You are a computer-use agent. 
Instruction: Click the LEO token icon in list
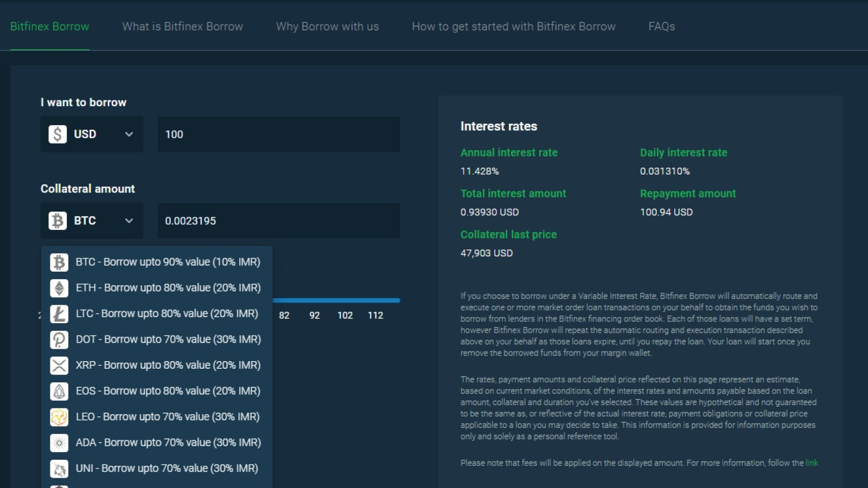59,417
